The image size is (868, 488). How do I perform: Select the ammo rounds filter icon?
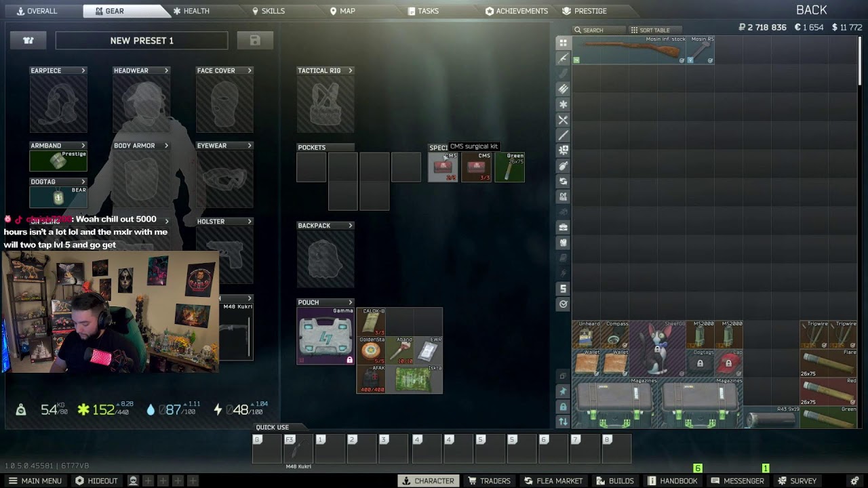click(563, 89)
